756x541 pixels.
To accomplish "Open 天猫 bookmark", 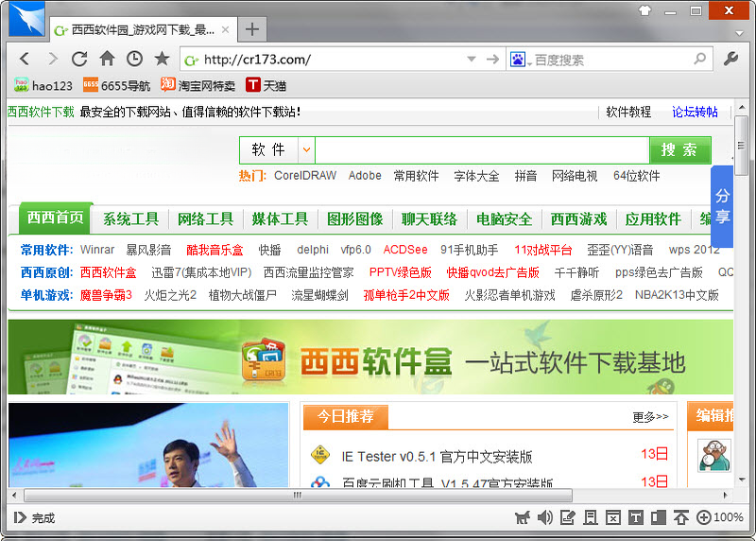I will click(x=266, y=85).
